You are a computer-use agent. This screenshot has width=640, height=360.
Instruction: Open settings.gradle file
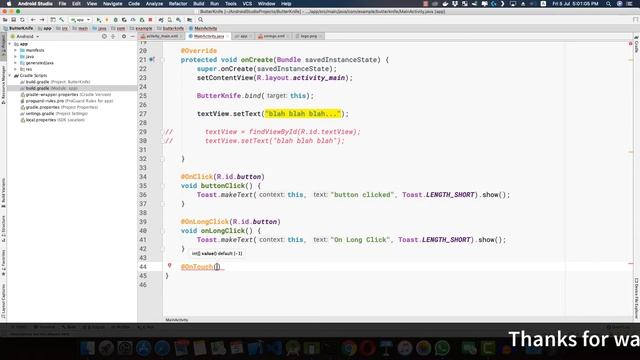(x=53, y=113)
